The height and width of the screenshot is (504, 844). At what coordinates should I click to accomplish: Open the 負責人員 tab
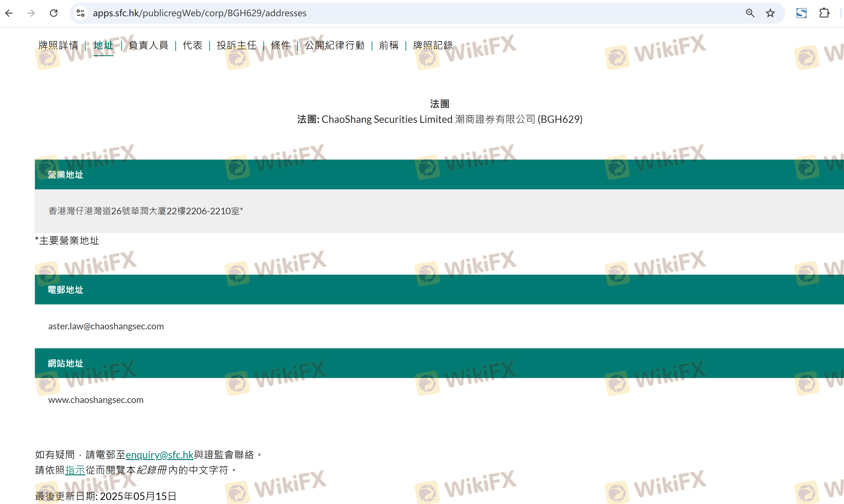click(x=149, y=45)
